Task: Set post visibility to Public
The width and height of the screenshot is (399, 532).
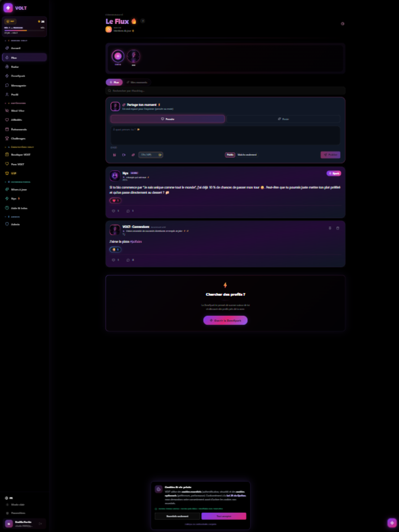Action: pos(230,155)
